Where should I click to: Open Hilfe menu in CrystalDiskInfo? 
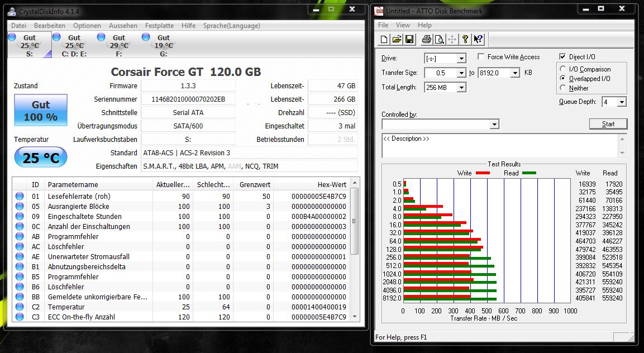pos(189,26)
